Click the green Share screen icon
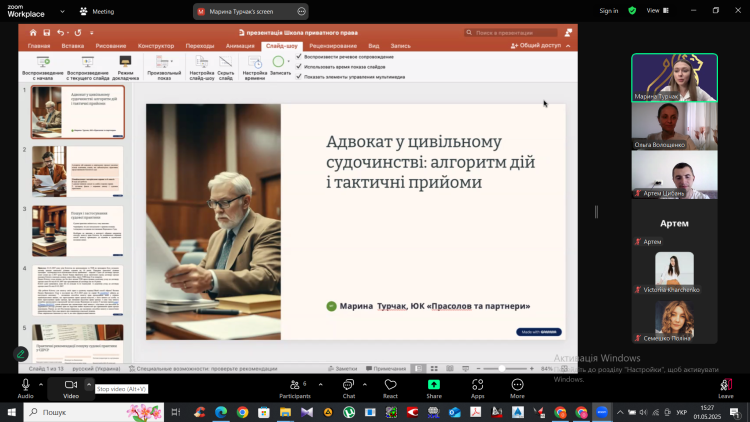This screenshot has height=422, width=750. tap(434, 385)
